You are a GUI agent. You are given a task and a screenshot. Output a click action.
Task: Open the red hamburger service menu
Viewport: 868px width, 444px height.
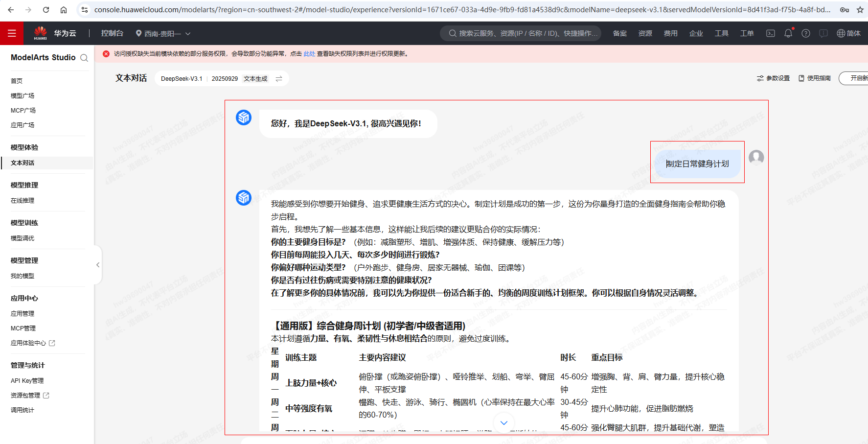pos(12,33)
